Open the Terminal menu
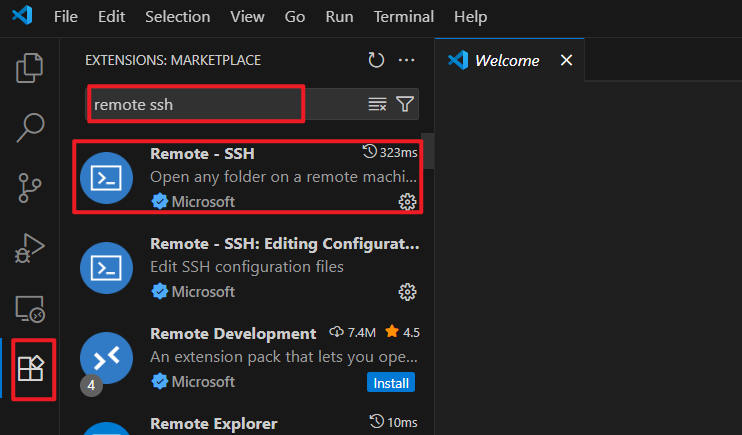 tap(403, 17)
